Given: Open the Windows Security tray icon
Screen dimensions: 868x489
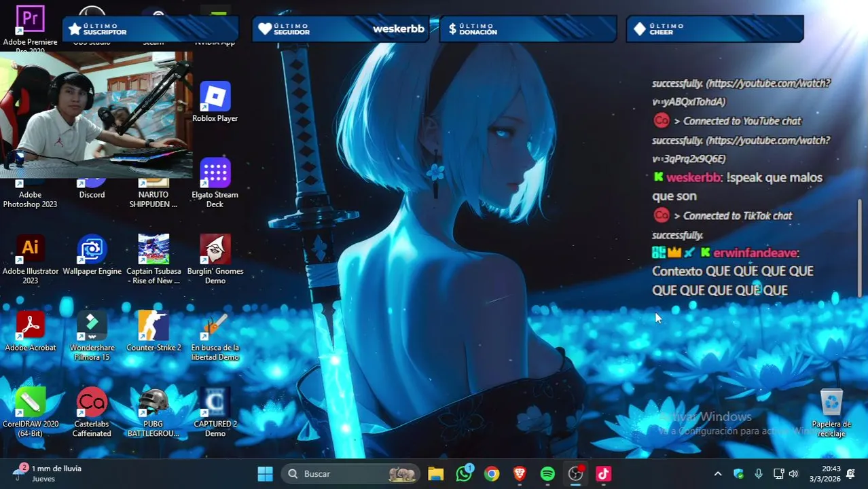Looking at the screenshot, I should (739, 474).
